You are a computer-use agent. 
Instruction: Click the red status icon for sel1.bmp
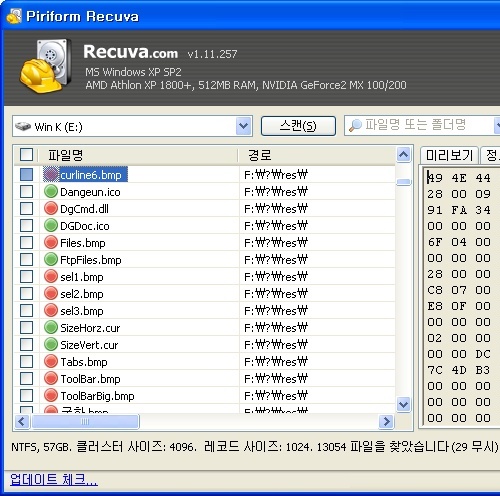click(51, 277)
